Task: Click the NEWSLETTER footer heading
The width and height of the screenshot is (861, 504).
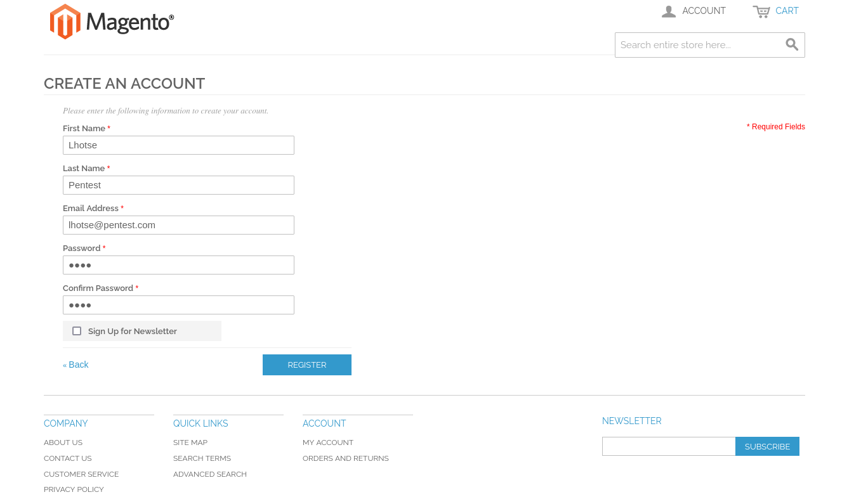Action: pyautogui.click(x=632, y=421)
